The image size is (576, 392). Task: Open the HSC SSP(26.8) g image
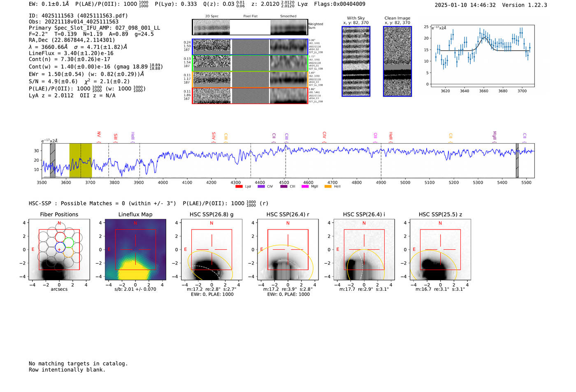click(211, 249)
